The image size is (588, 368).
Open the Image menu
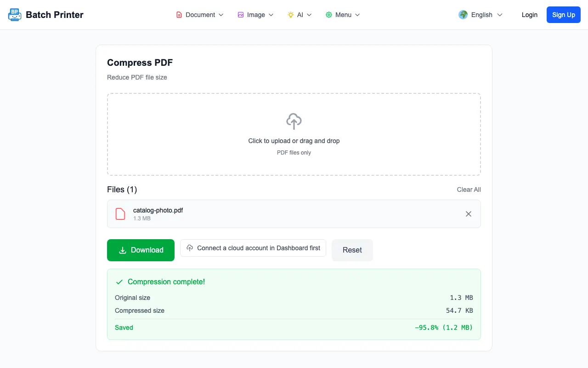pyautogui.click(x=256, y=15)
